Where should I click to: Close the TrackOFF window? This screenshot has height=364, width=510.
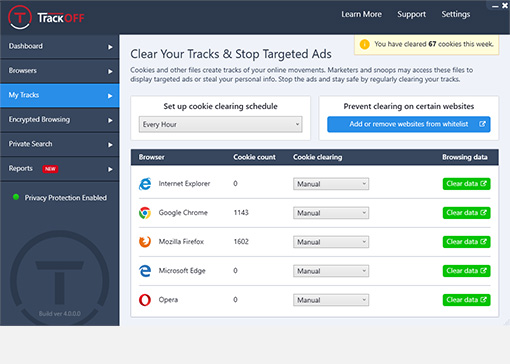click(505, 6)
